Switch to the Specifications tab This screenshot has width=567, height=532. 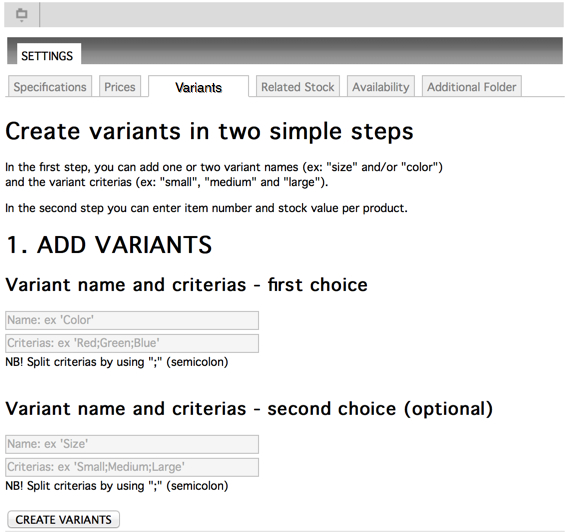[50, 86]
